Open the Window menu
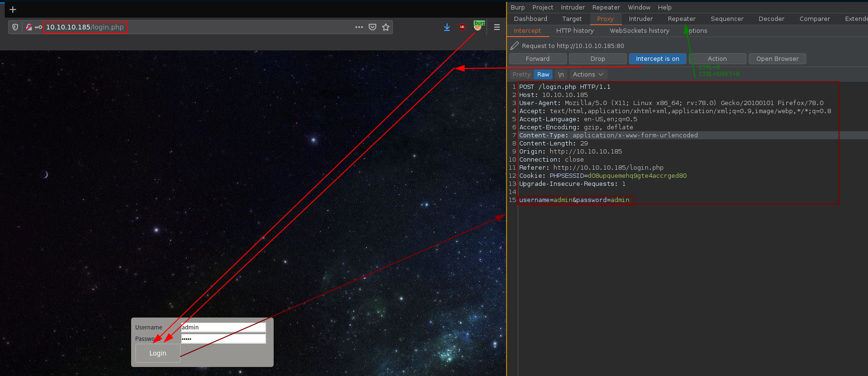868x376 pixels. [x=639, y=7]
